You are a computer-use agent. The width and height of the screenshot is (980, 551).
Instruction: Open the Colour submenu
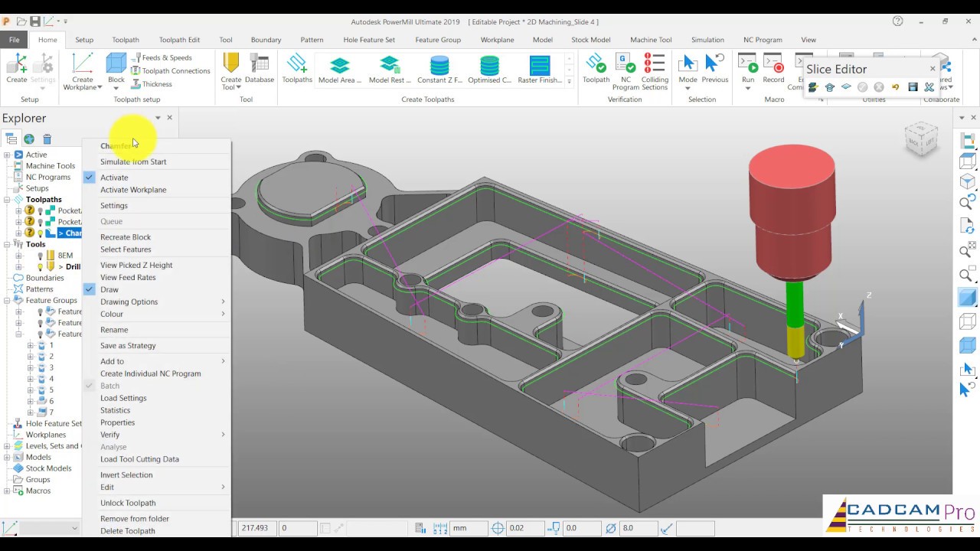coord(156,314)
